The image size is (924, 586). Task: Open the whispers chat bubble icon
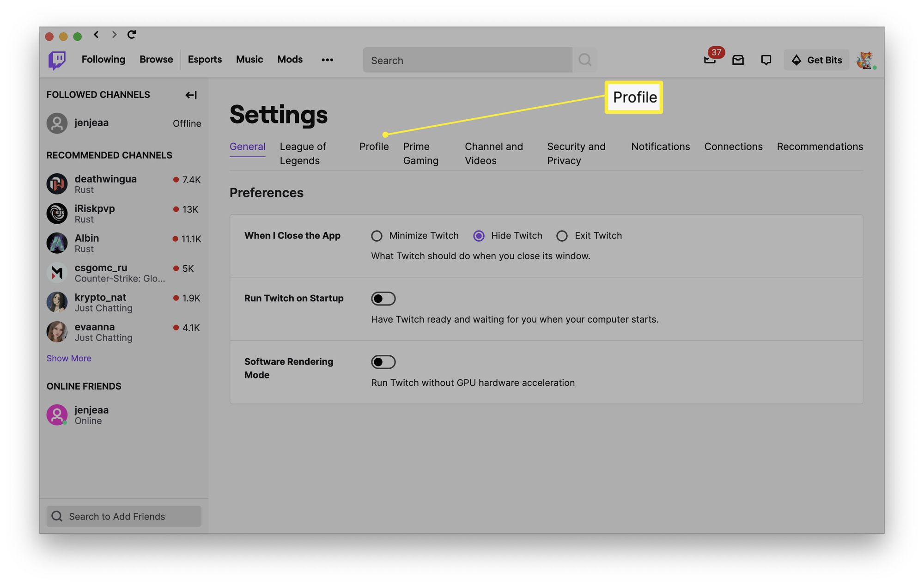click(766, 60)
